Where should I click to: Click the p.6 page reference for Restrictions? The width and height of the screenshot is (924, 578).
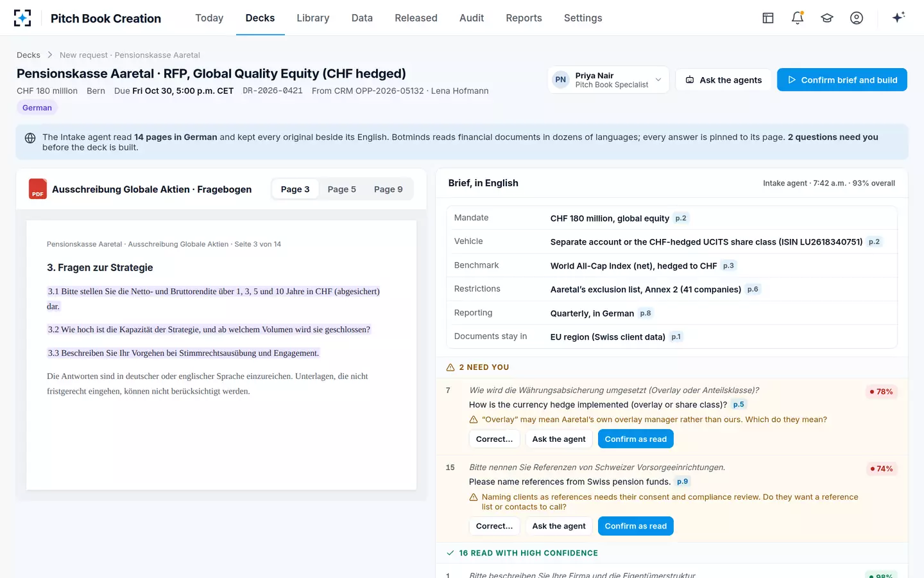[753, 290]
